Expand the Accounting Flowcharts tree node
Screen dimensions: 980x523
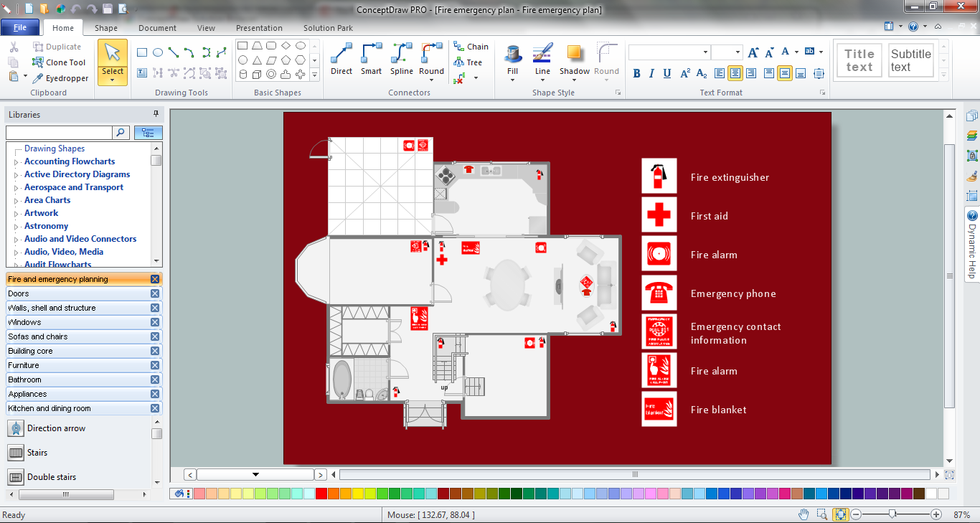click(17, 162)
